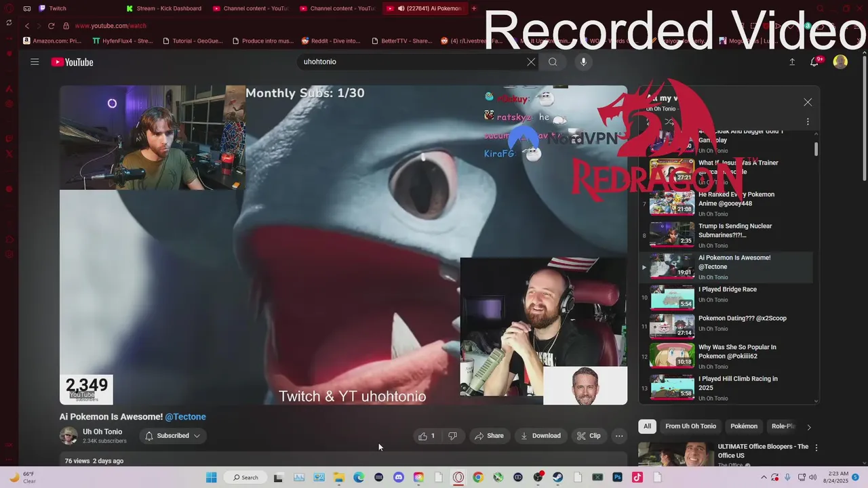The image size is (868, 488).
Task: Open YouTube notifications bell
Action: click(x=814, y=62)
